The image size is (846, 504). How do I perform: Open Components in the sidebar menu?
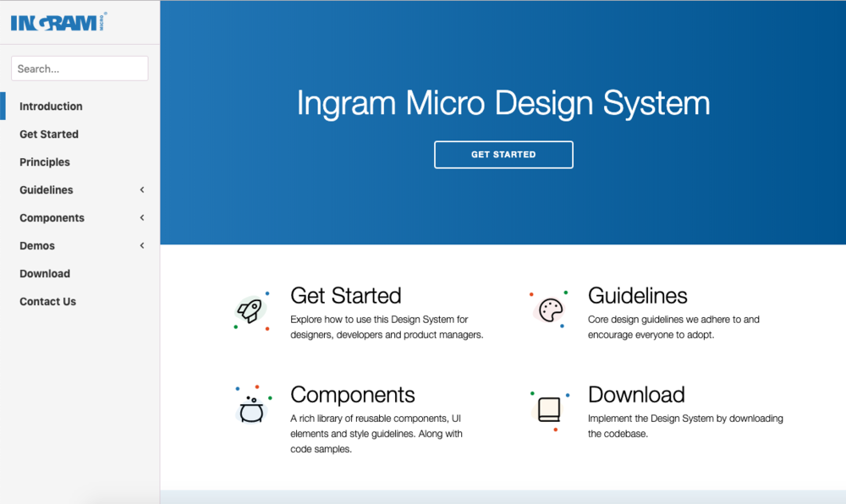tap(52, 218)
